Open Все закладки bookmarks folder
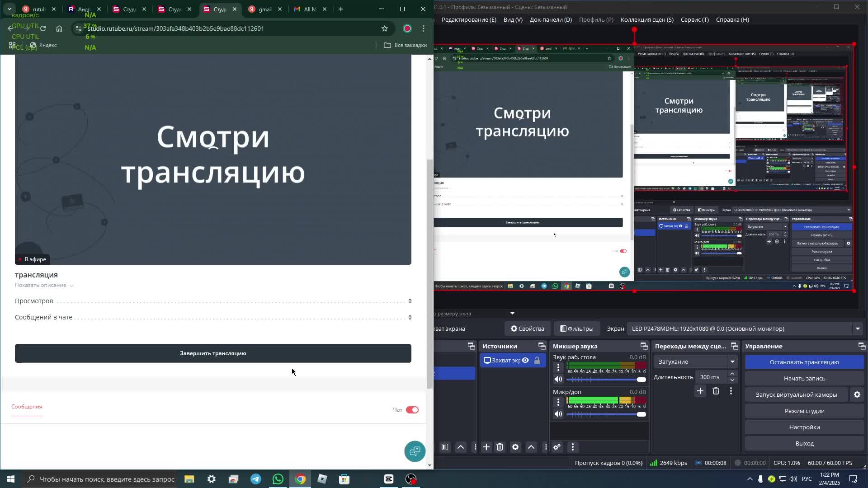 click(x=405, y=45)
